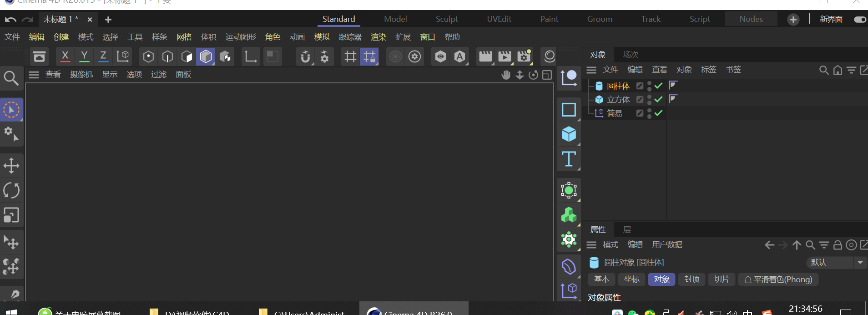Select Model mode cube icon
Viewport: 868px width, 315px height.
[x=206, y=56]
